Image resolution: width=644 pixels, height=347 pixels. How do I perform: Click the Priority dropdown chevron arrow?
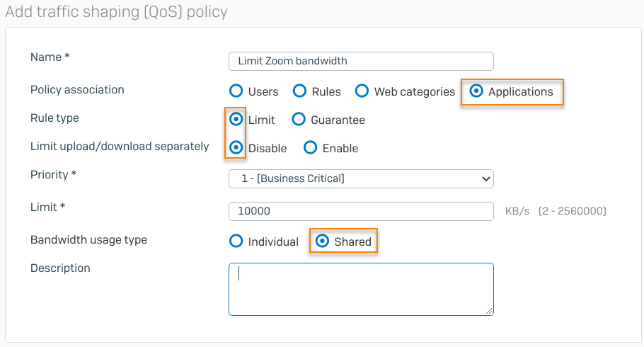coord(485,179)
